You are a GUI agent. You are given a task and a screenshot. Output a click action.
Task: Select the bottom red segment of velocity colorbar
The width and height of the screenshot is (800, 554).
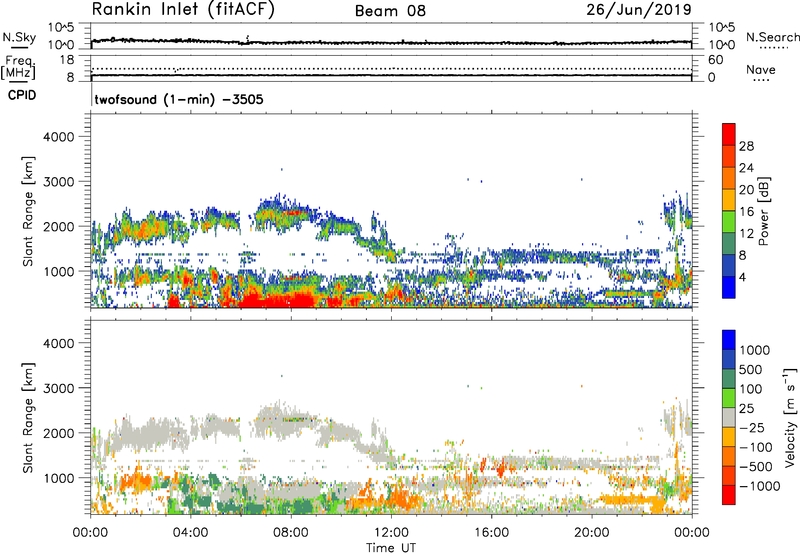point(729,495)
